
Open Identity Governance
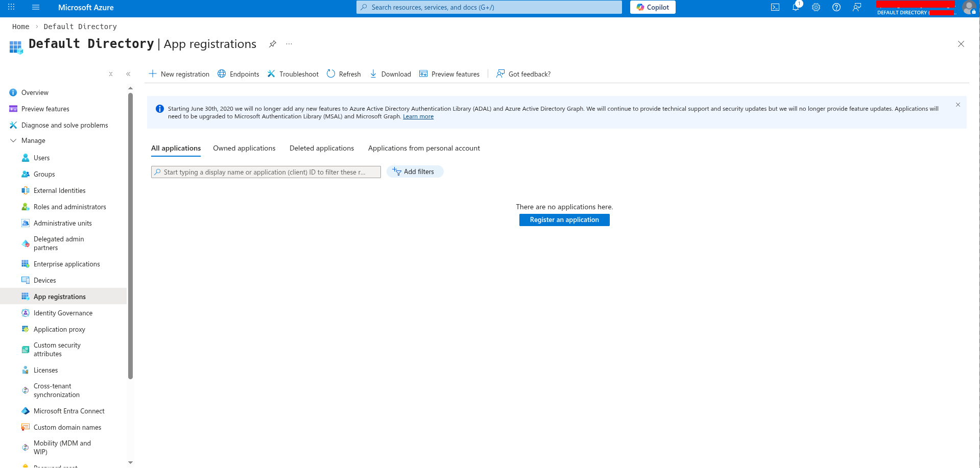(63, 313)
